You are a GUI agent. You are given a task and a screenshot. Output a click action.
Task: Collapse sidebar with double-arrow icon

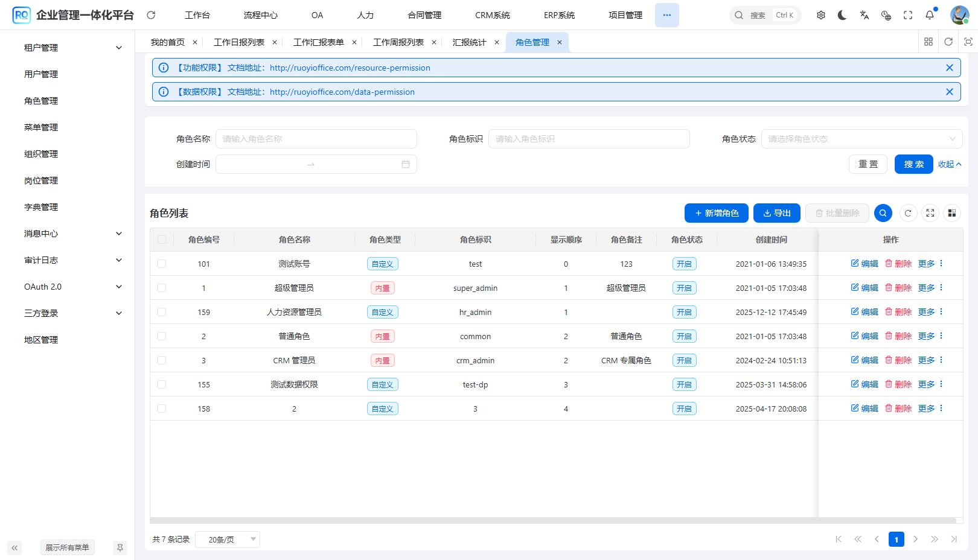pyautogui.click(x=14, y=547)
